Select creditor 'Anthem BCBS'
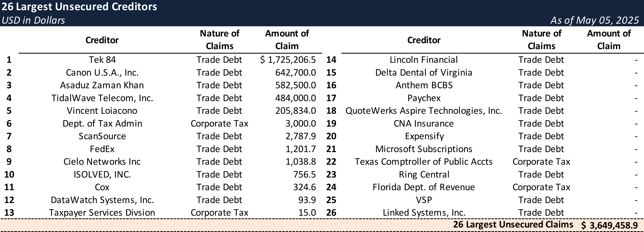The height and width of the screenshot is (232, 644). (424, 85)
